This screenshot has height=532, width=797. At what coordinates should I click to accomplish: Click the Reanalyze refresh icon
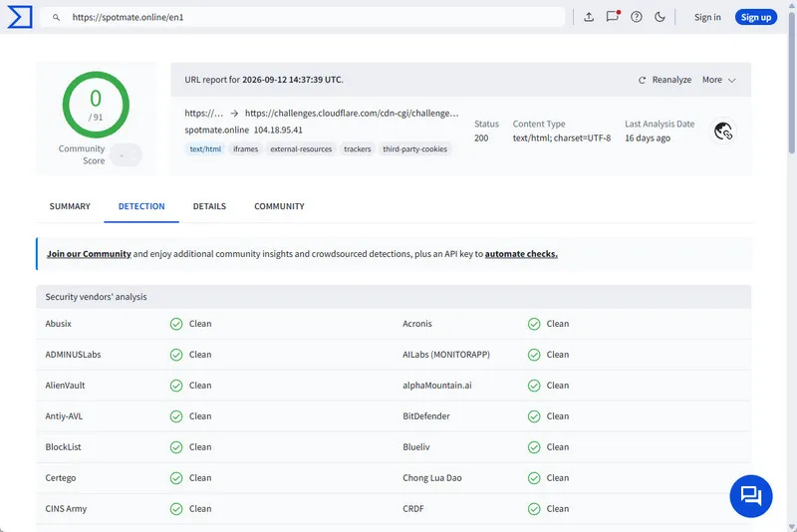pos(642,80)
